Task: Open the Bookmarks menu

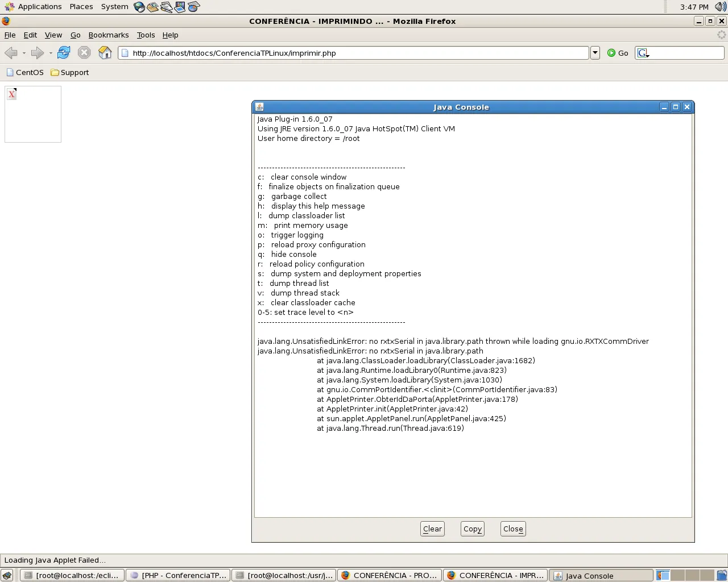Action: [108, 35]
